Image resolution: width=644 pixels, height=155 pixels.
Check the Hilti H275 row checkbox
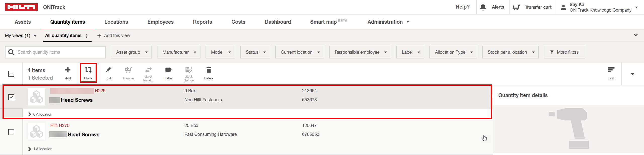pos(11,132)
